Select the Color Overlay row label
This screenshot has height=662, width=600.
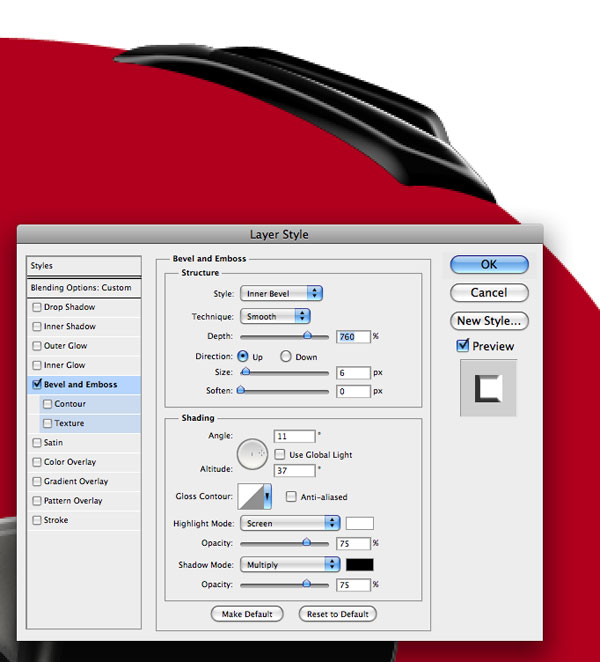pyautogui.click(x=70, y=462)
